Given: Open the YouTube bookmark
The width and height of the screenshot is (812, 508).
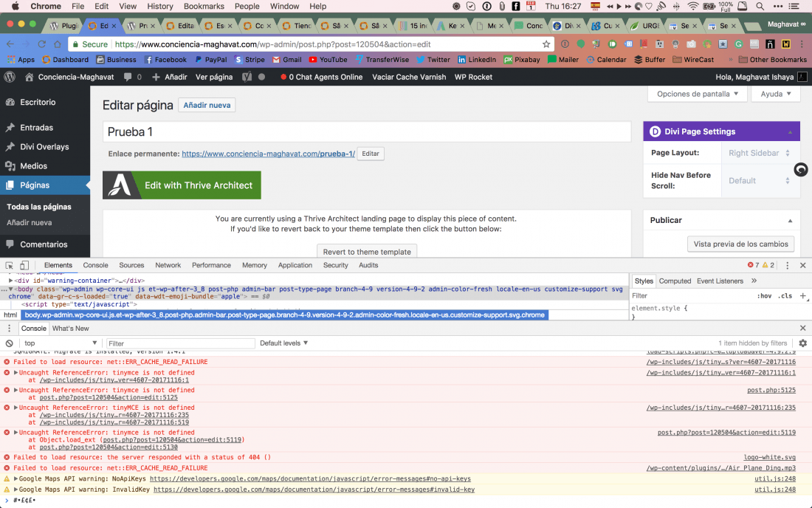Looking at the screenshot, I should [328, 60].
